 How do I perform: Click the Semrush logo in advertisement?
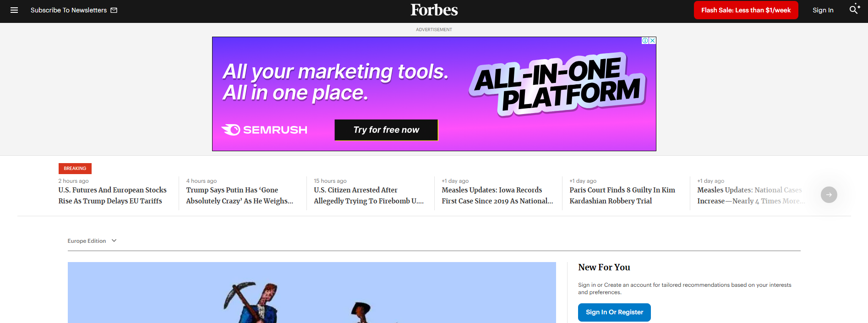coord(264,130)
